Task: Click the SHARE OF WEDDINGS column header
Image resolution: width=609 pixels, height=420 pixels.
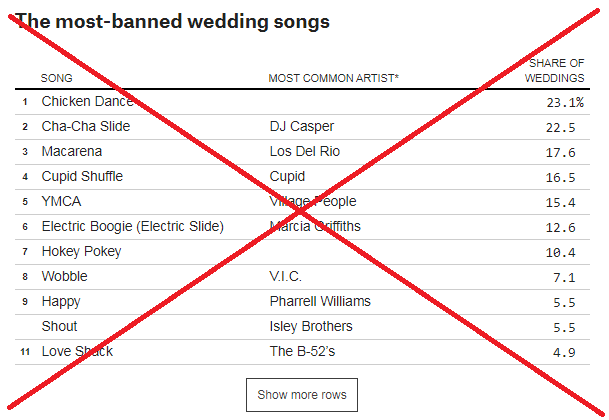Action: pos(556,70)
